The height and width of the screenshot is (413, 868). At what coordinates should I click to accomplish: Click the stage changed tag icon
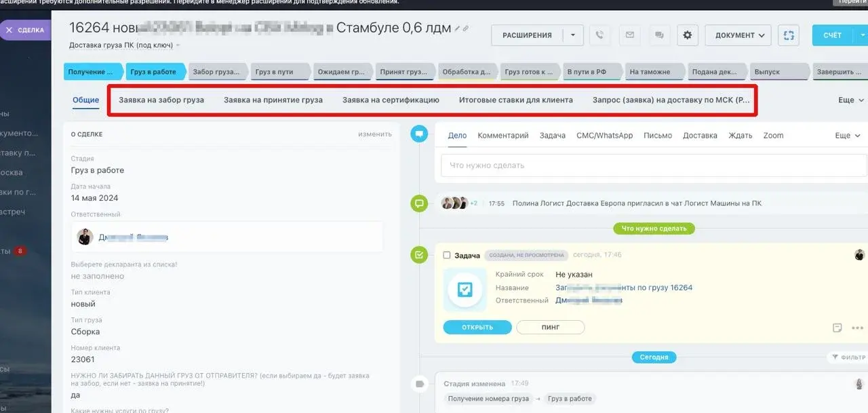419,385
